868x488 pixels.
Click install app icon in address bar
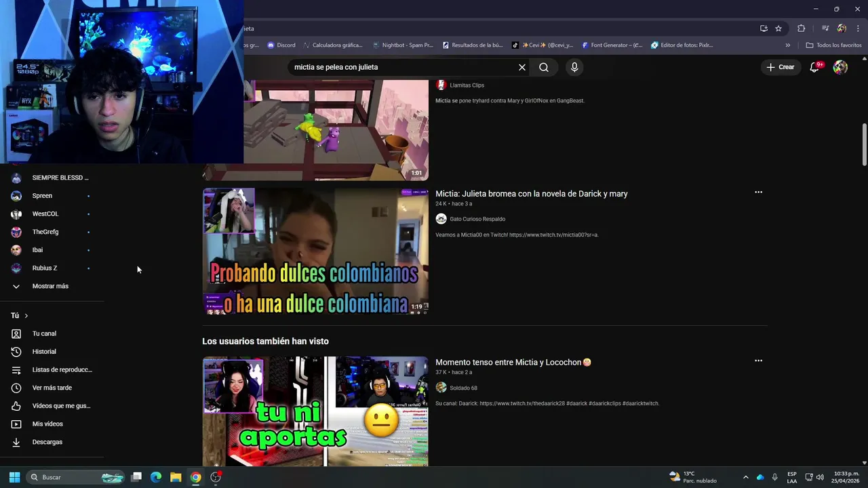(764, 28)
